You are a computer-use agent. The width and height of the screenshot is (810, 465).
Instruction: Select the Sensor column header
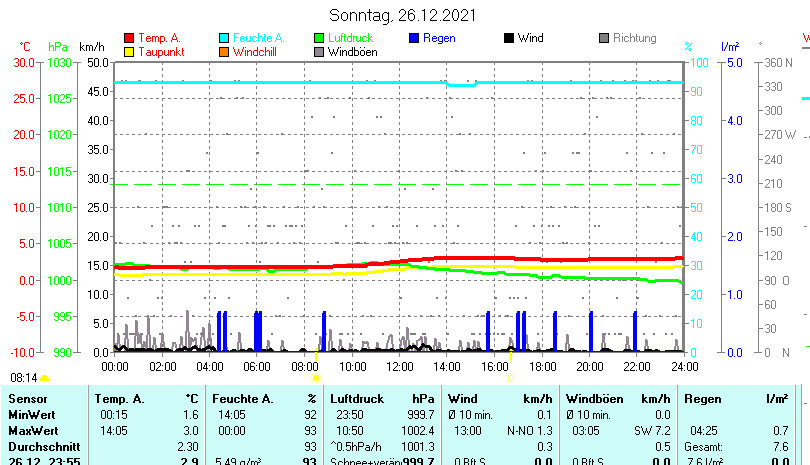(27, 399)
